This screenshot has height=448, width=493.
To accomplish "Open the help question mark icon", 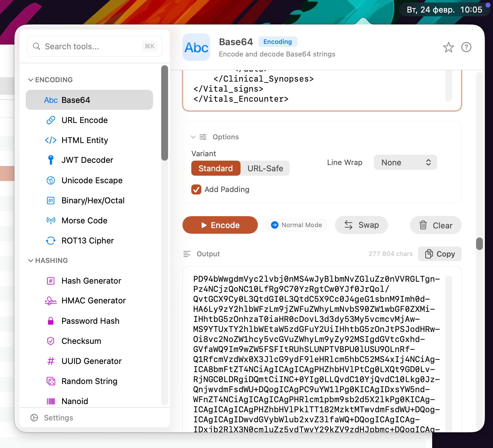I will pos(466,47).
